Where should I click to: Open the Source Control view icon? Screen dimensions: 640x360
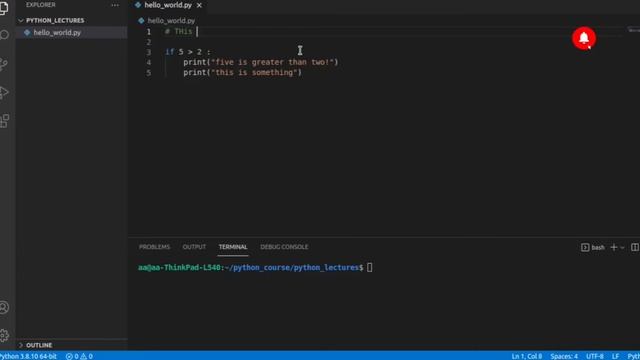4,64
